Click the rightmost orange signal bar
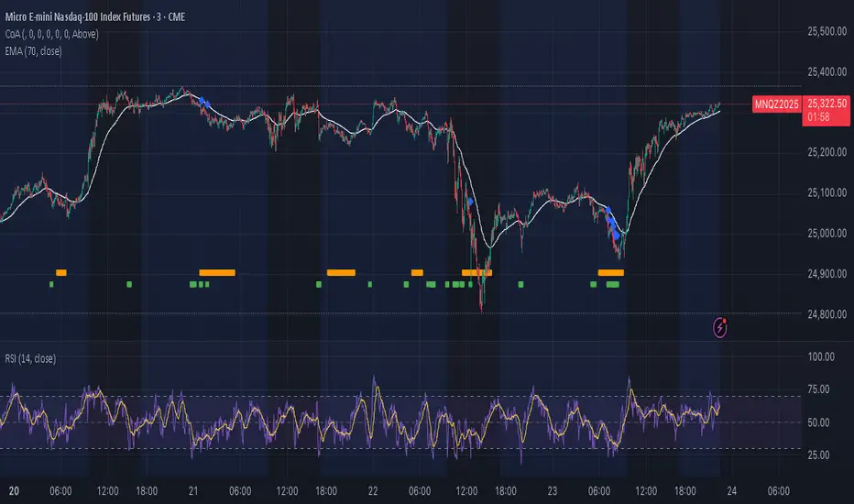The height and width of the screenshot is (504, 854). pyautogui.click(x=610, y=272)
